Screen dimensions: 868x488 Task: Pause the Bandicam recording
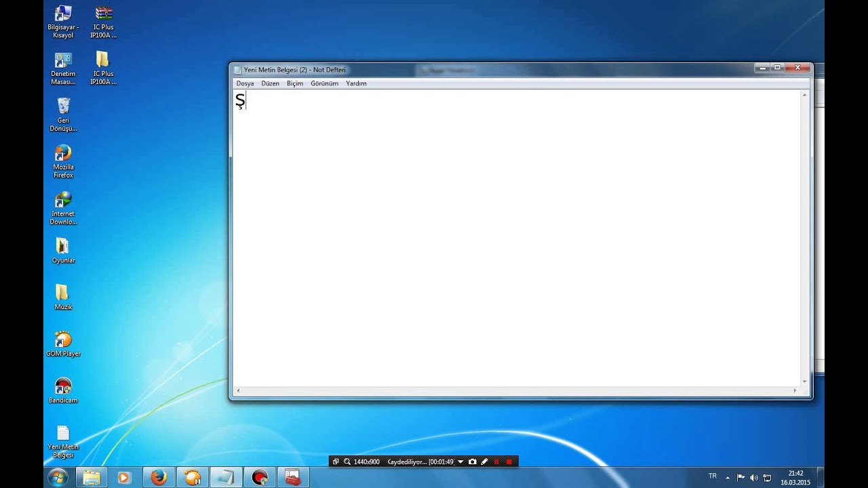(496, 462)
